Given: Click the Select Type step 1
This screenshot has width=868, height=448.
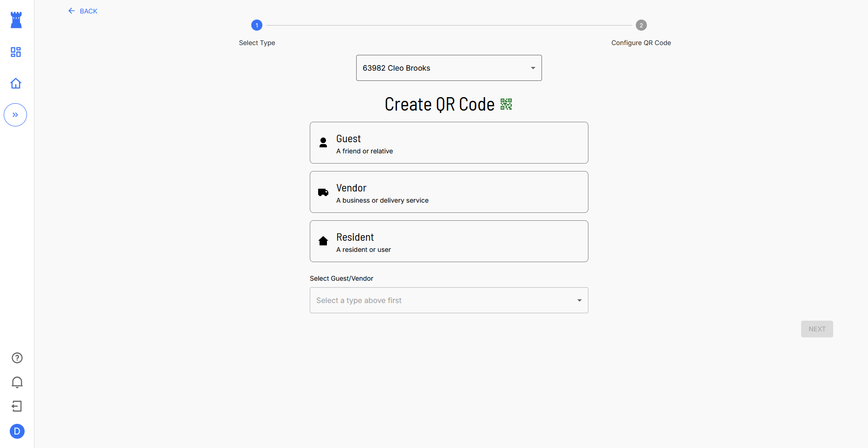Looking at the screenshot, I should pos(257,25).
